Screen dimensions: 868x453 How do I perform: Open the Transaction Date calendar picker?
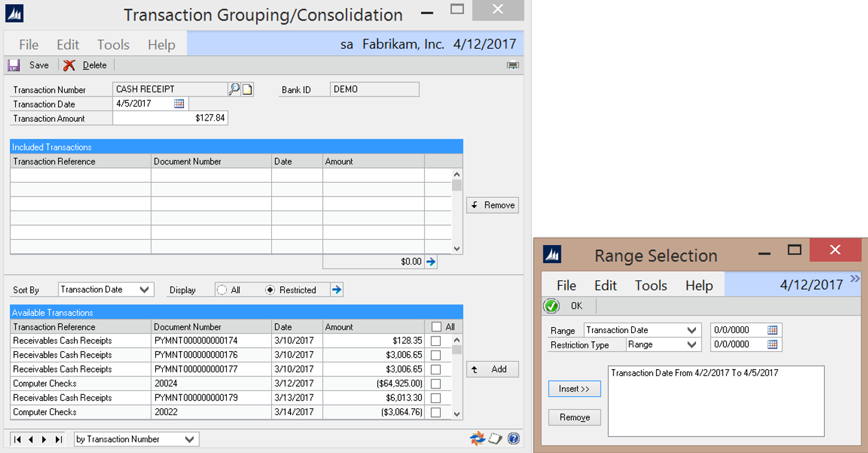(179, 104)
